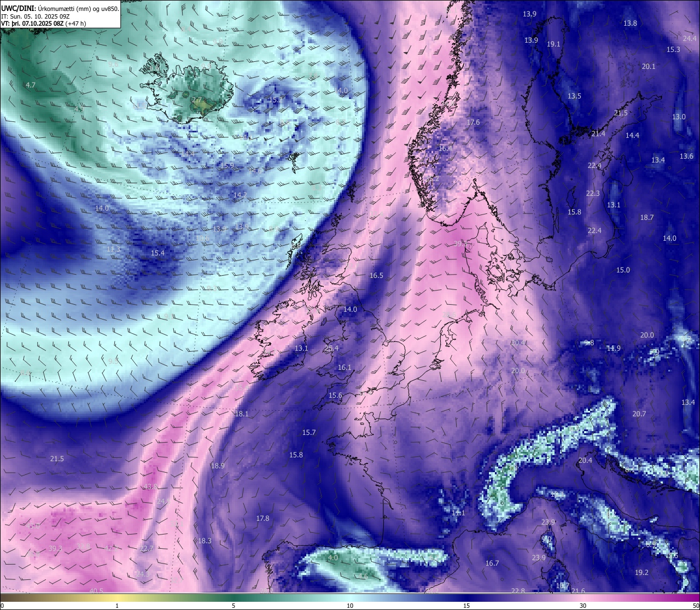700x610 pixels.
Task: Click the 50 tick on the color scale
Action: pos(695,606)
